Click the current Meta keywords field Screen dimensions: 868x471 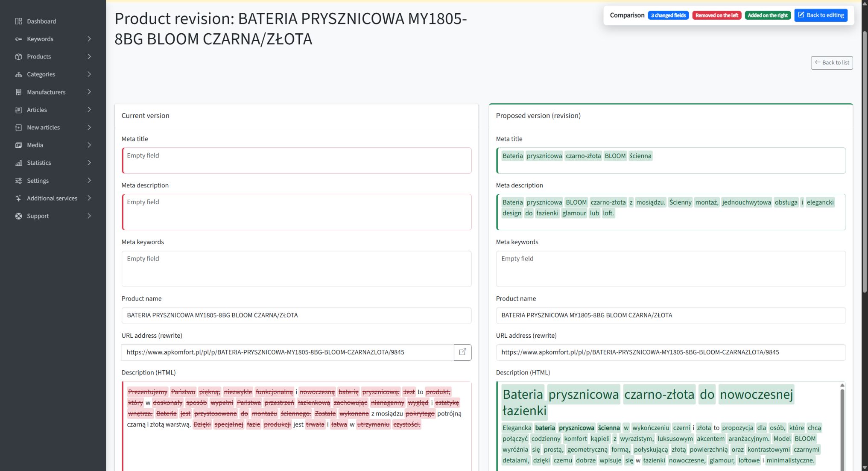click(297, 269)
